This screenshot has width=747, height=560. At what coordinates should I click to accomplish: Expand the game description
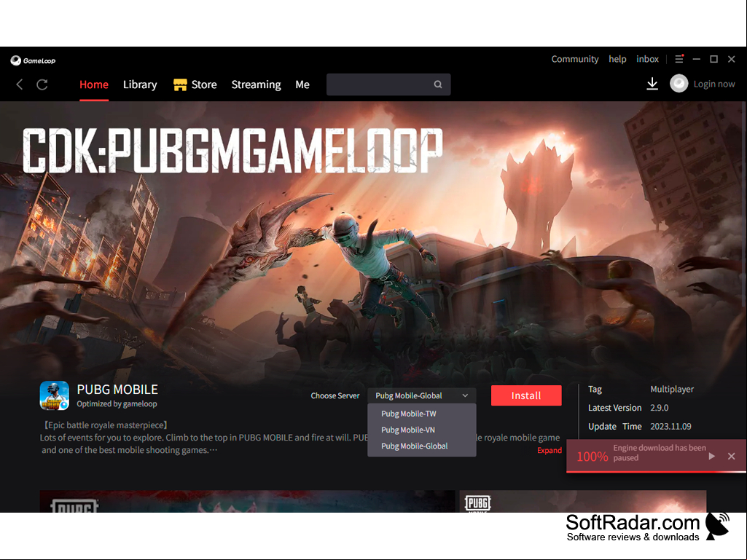(550, 450)
